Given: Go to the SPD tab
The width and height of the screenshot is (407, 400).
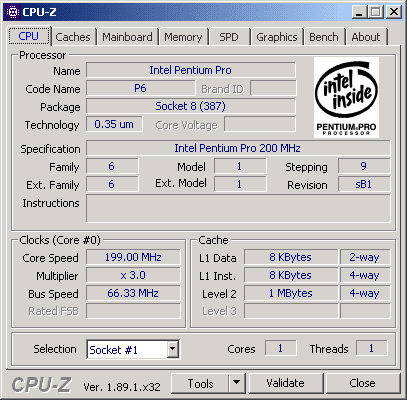Looking at the screenshot, I should click(229, 37).
